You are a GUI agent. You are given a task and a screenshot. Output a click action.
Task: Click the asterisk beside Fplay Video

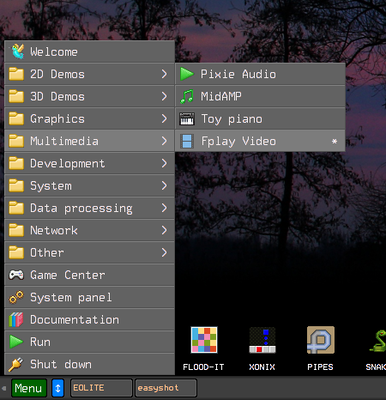coord(334,141)
